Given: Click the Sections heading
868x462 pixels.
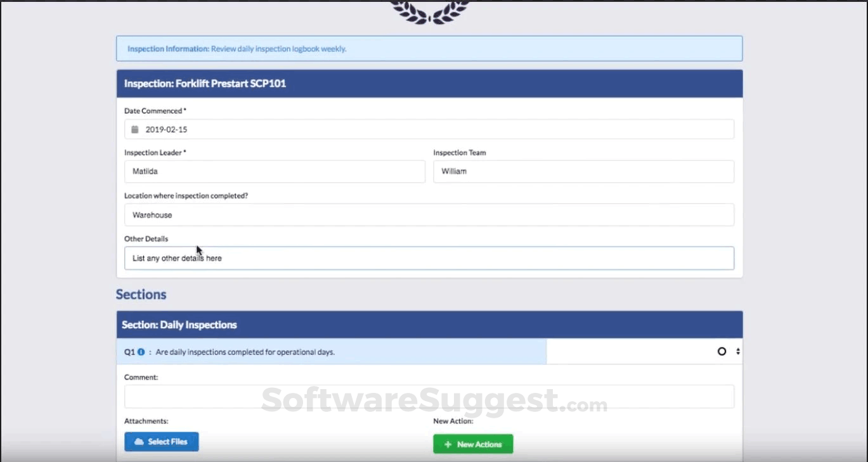Looking at the screenshot, I should (x=141, y=294).
